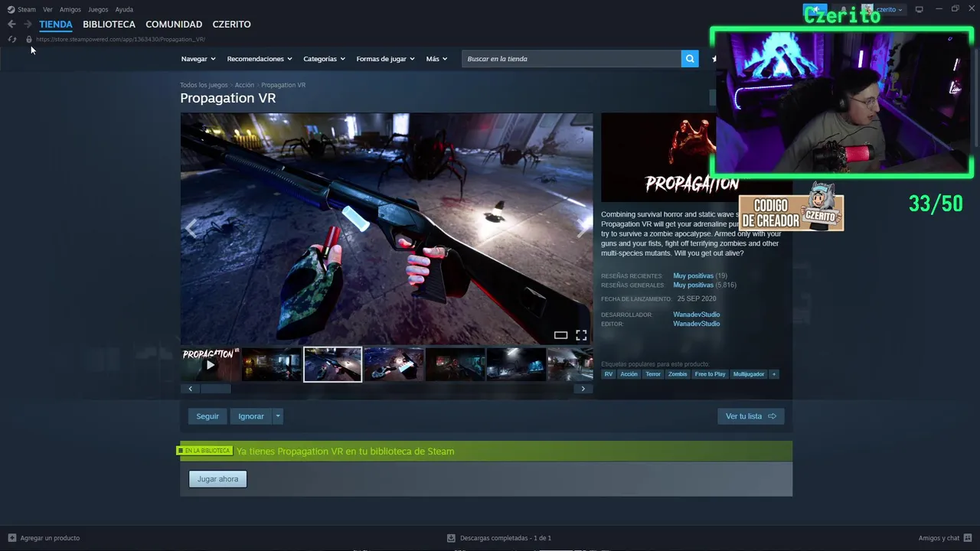
Task: Select the highlighted shotgun screenshot thumbnail
Action: 332,364
